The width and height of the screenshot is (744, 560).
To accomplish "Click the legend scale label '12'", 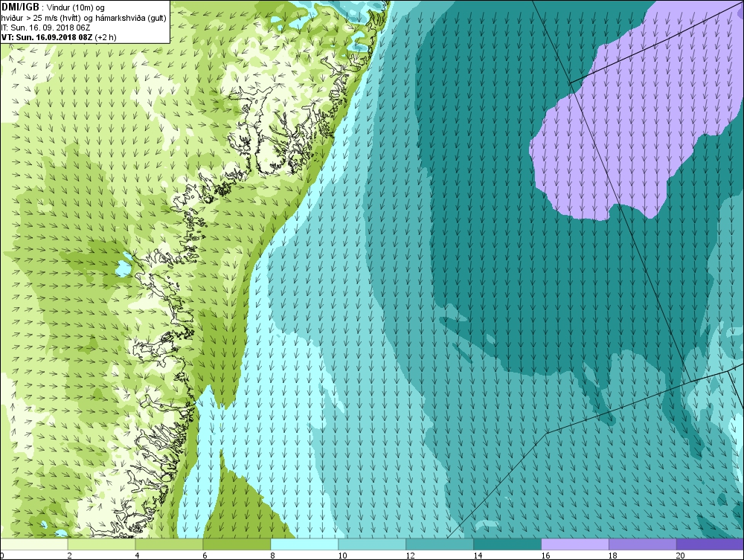I will 411,556.
